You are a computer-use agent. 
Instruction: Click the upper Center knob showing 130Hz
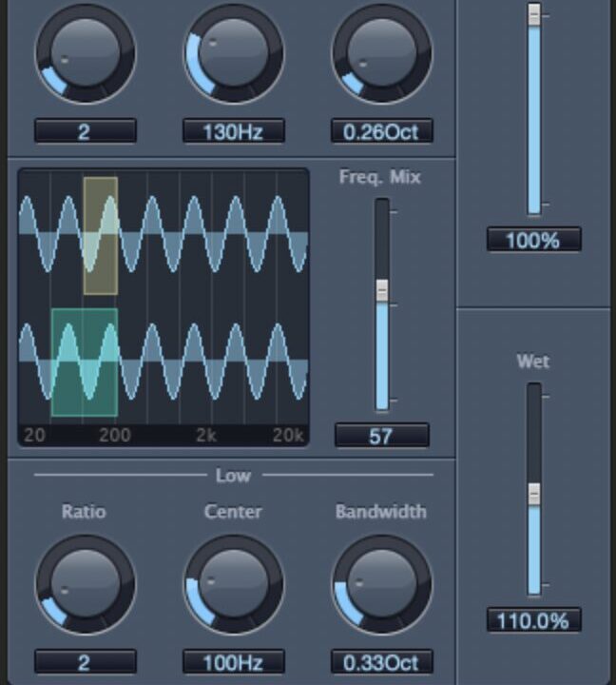coord(234,53)
